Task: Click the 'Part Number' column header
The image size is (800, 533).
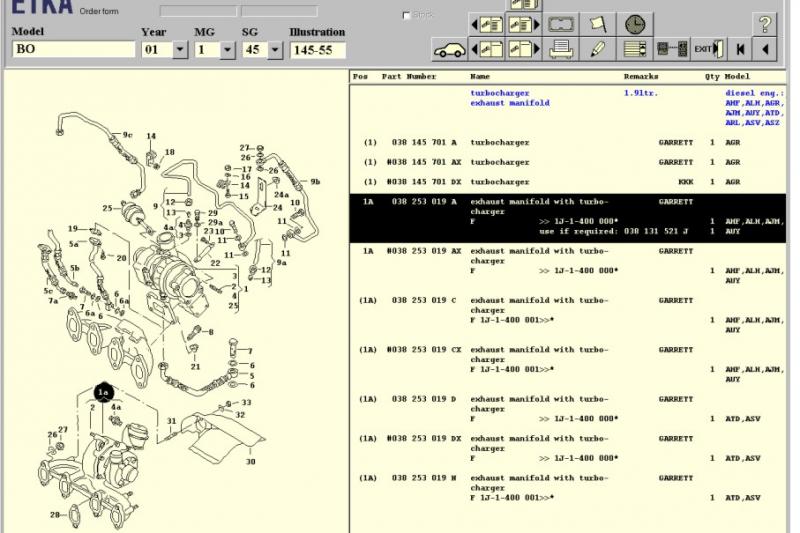Action: (409, 77)
